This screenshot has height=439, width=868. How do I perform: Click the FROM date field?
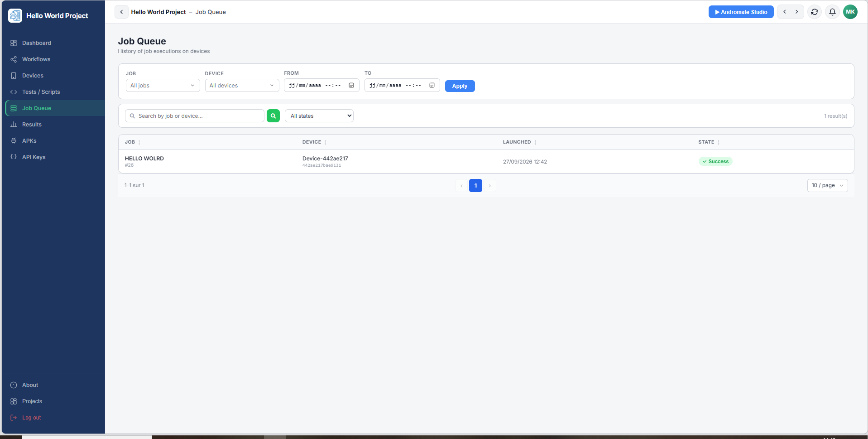321,86
